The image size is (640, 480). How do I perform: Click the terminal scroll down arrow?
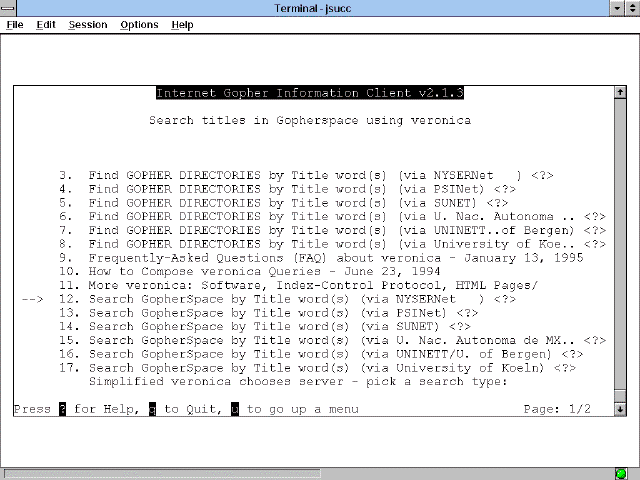pos(620,409)
